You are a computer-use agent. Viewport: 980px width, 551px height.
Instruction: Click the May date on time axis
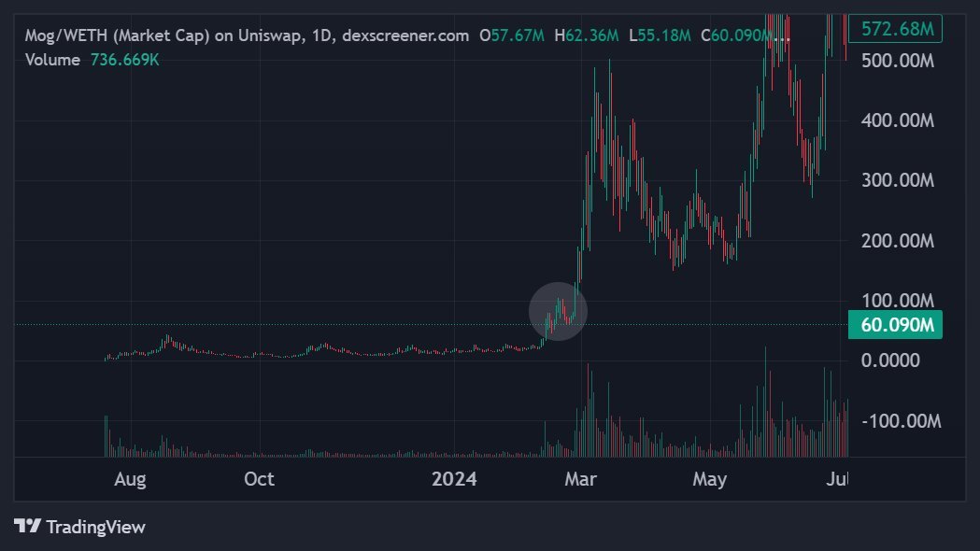[x=709, y=479]
